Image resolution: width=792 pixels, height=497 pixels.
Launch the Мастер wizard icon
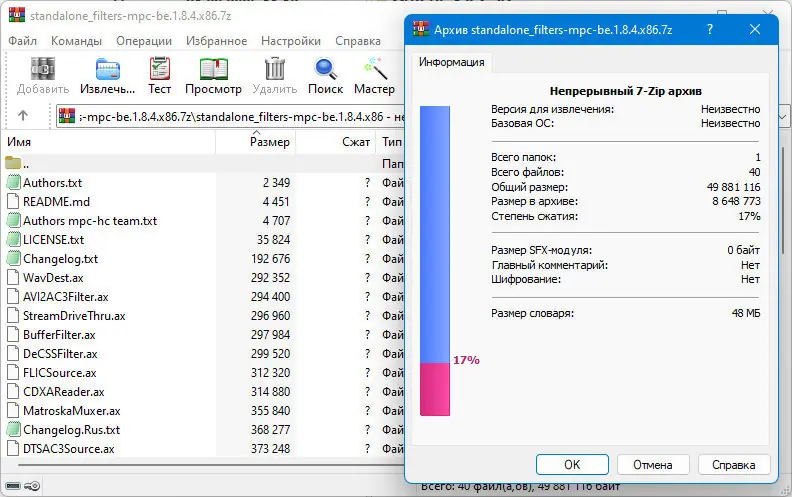coord(375,69)
